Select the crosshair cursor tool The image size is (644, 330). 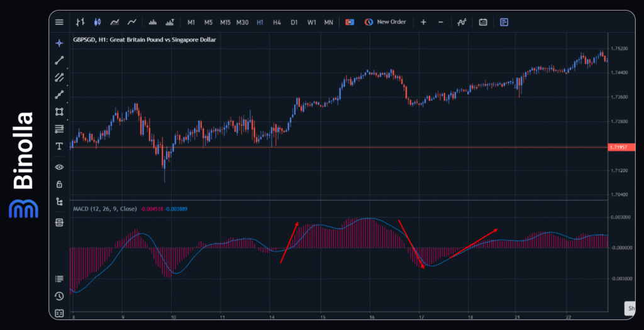coord(59,43)
